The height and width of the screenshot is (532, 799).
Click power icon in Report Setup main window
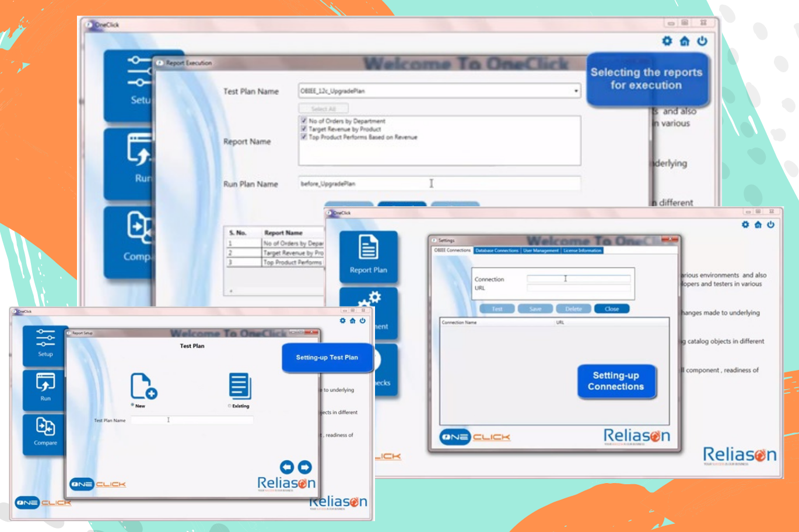pos(362,320)
